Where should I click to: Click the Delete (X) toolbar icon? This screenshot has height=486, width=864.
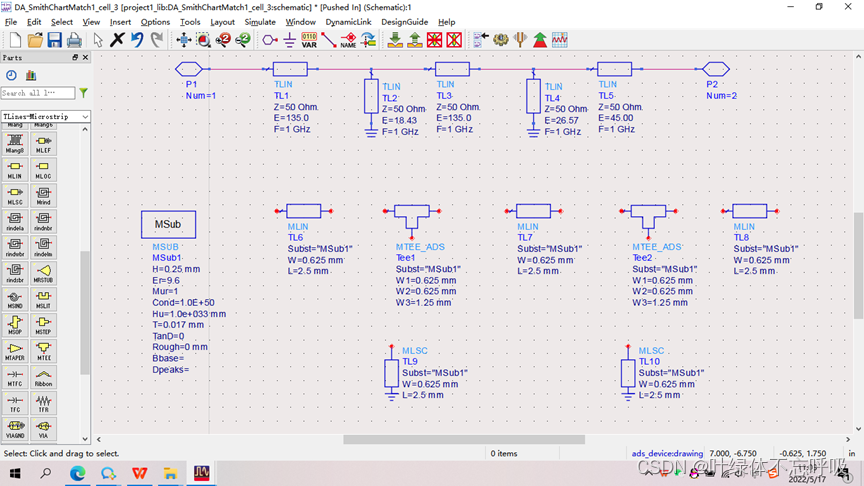coord(117,40)
